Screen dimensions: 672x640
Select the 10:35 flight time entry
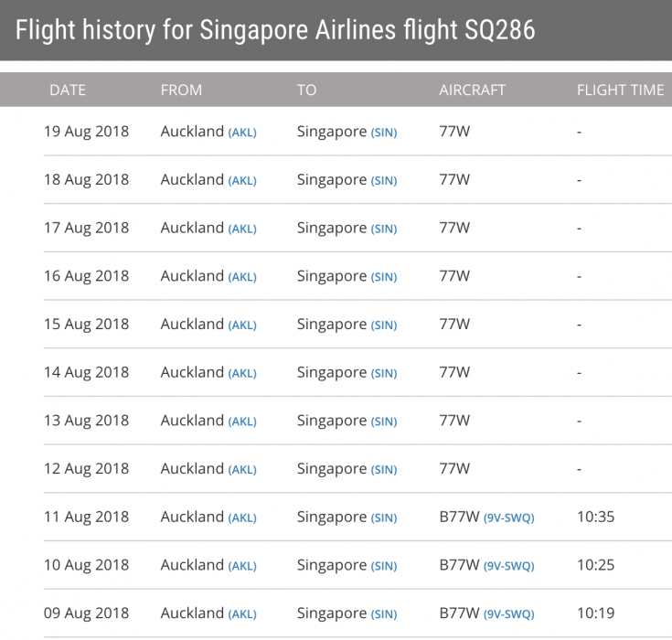(595, 517)
